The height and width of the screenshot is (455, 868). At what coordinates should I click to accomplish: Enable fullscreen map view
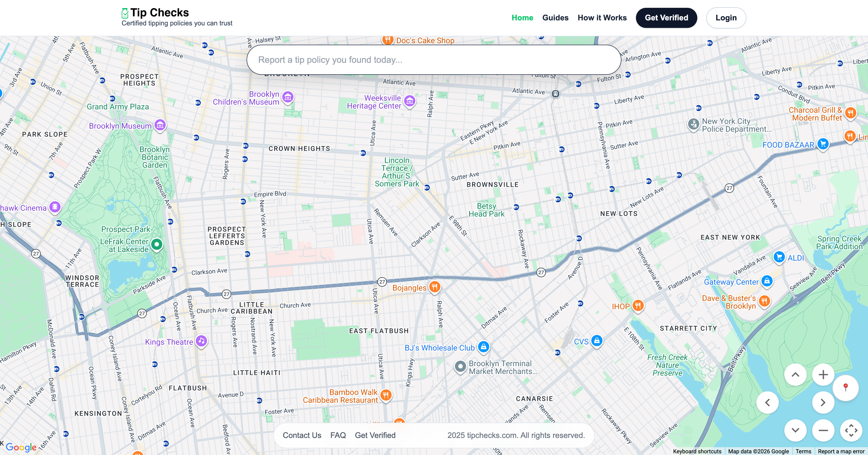point(852,430)
